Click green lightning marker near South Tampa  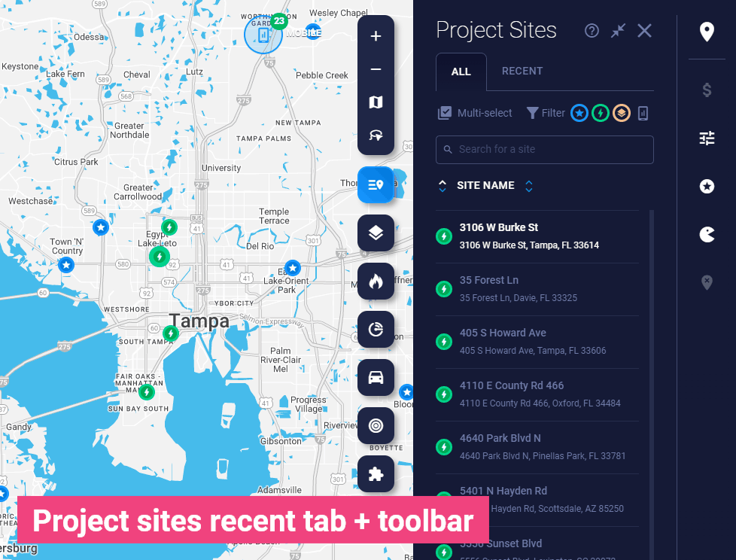pos(170,333)
